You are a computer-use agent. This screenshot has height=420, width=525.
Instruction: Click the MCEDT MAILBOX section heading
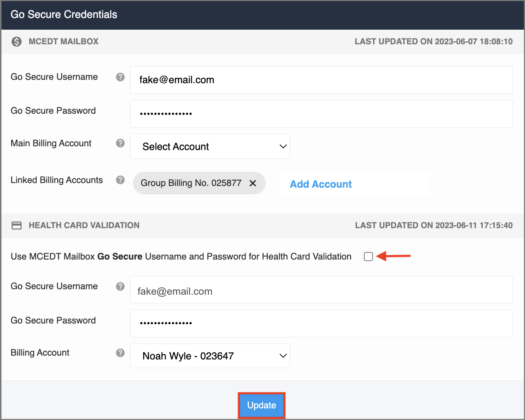pos(64,41)
